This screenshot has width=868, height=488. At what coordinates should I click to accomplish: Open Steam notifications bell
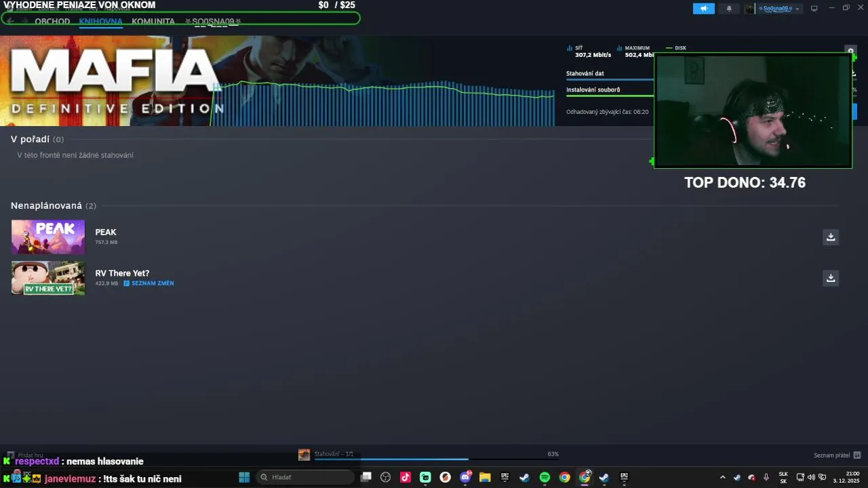tap(729, 8)
